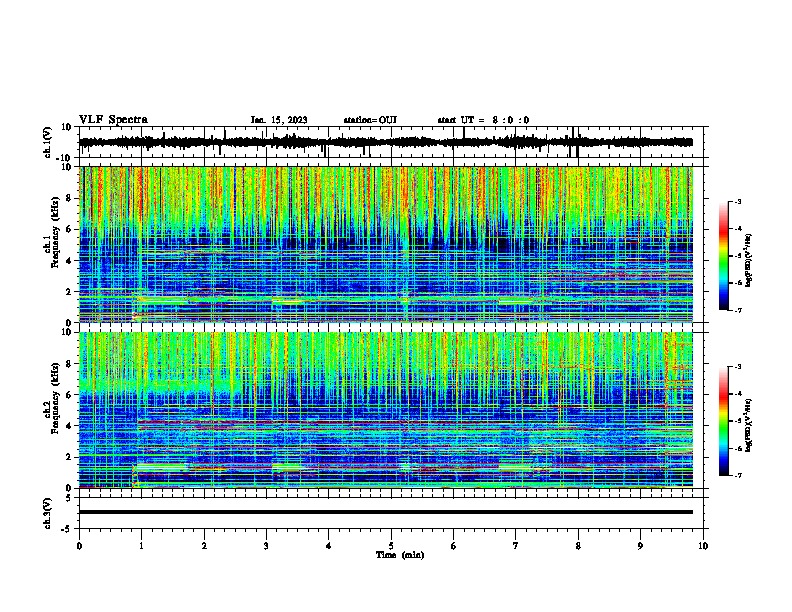Click the time axis tick label 1

coord(141,546)
